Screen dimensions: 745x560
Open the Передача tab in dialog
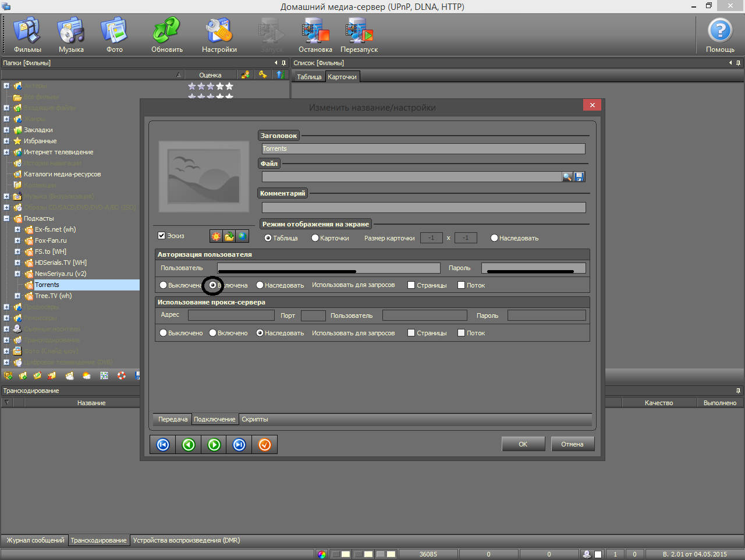click(173, 419)
